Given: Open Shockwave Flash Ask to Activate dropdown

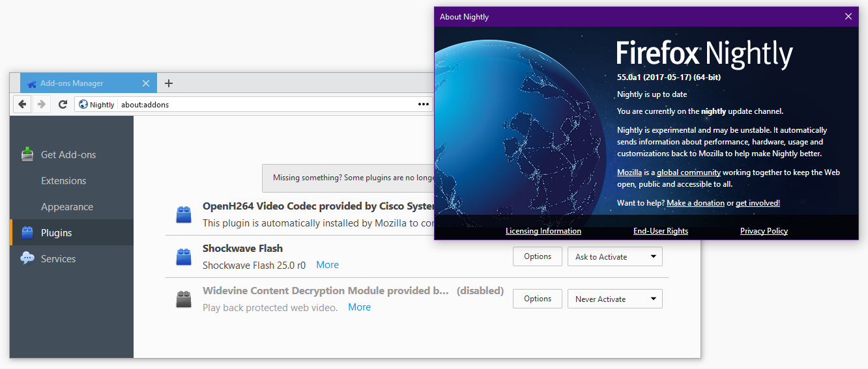Looking at the screenshot, I should click(x=615, y=256).
